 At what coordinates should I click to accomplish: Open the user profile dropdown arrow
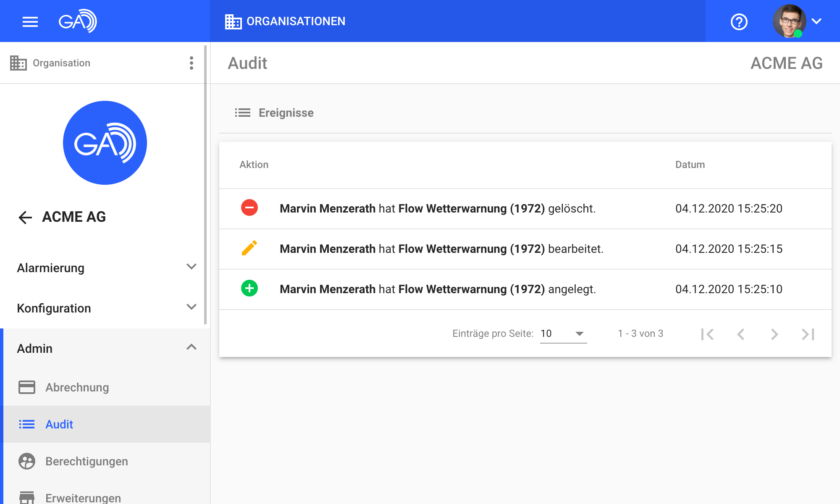[816, 21]
